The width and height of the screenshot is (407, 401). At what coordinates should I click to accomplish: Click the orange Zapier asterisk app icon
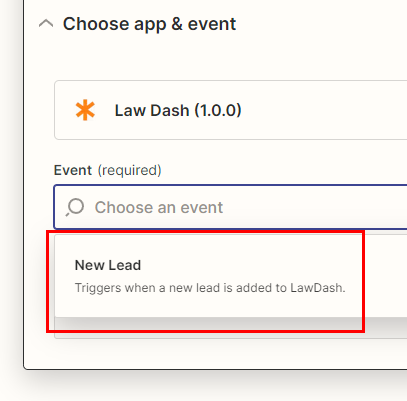85,110
